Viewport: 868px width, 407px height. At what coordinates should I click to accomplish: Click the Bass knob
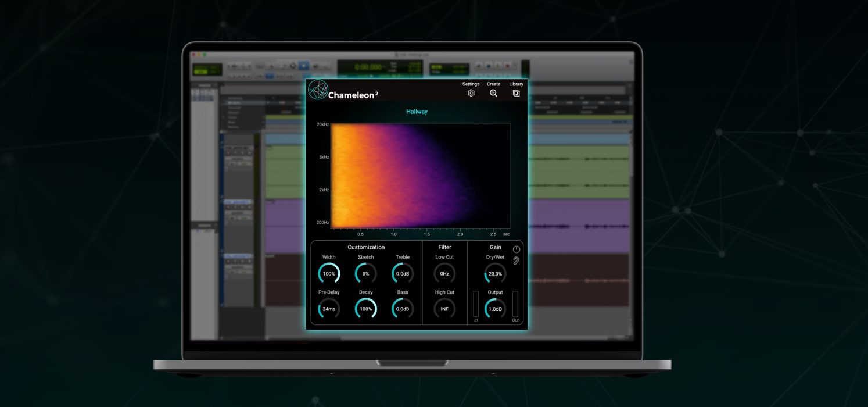pos(403,309)
